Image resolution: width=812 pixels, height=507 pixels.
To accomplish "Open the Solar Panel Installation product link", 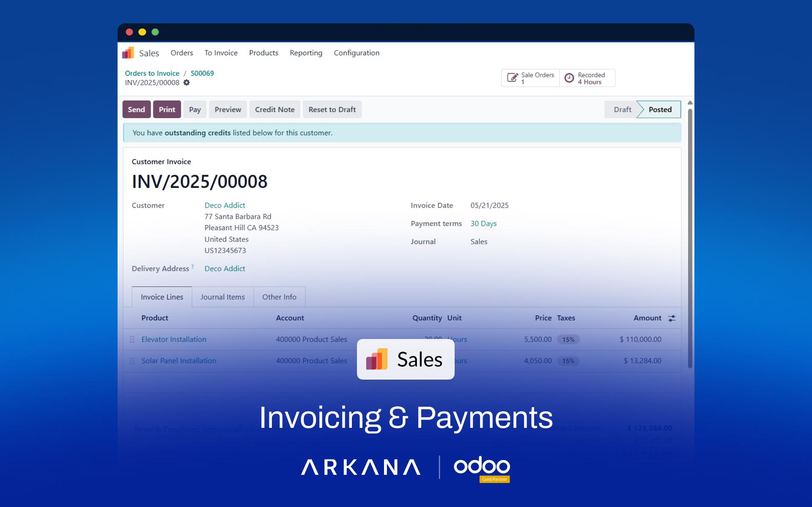I will (x=179, y=361).
